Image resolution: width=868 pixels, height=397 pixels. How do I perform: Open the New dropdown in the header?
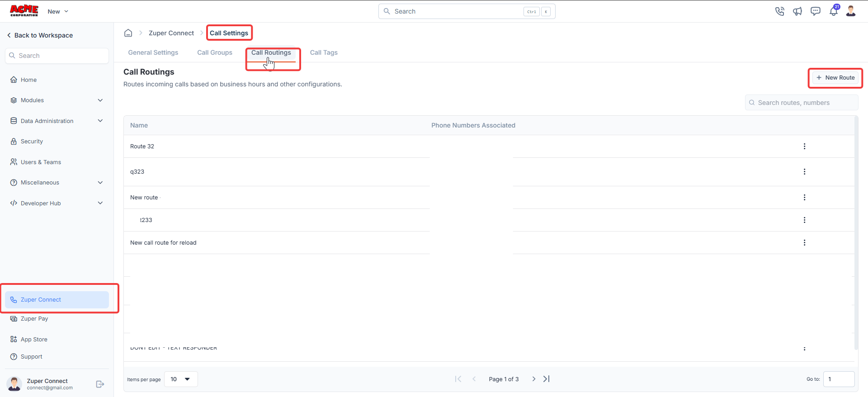(x=58, y=12)
